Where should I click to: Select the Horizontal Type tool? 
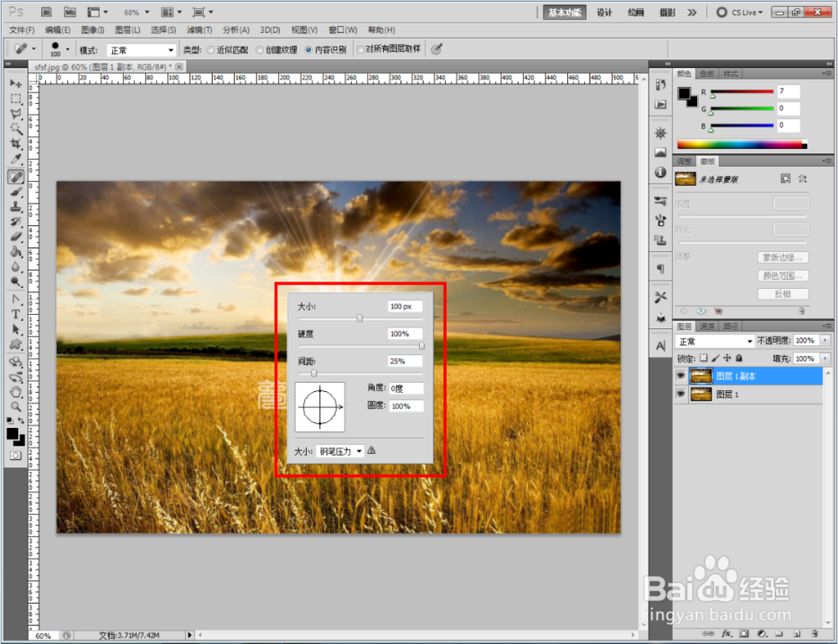(x=16, y=315)
